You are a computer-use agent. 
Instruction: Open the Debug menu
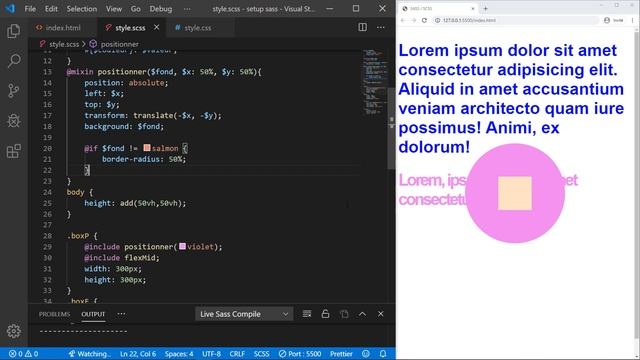161,9
